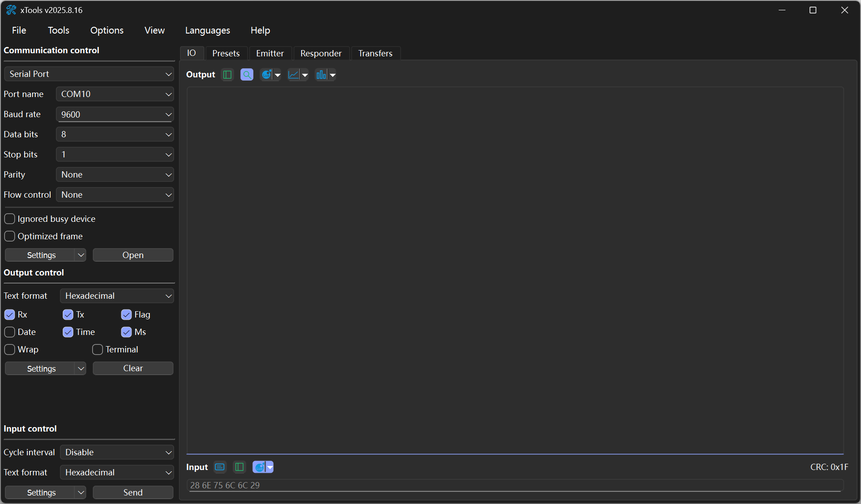Open the Port name COM10 dropdown

point(168,94)
